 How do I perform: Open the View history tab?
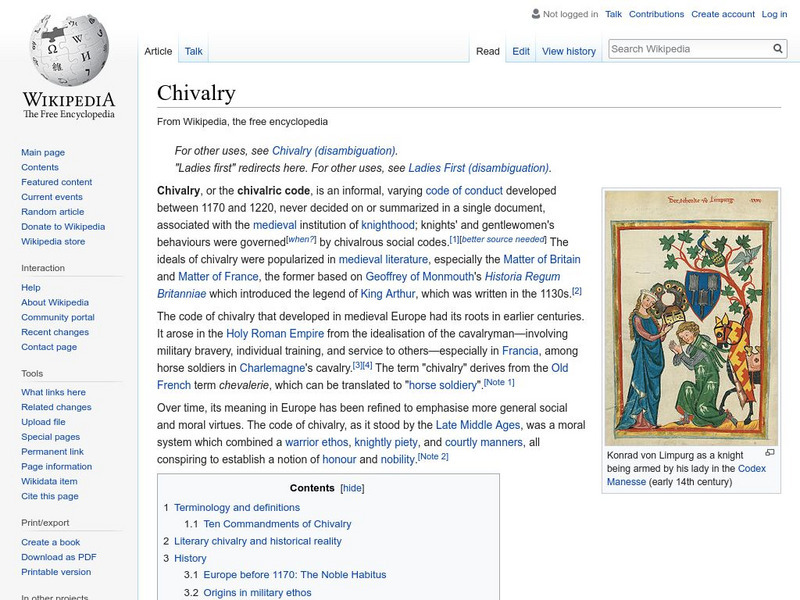pyautogui.click(x=568, y=51)
